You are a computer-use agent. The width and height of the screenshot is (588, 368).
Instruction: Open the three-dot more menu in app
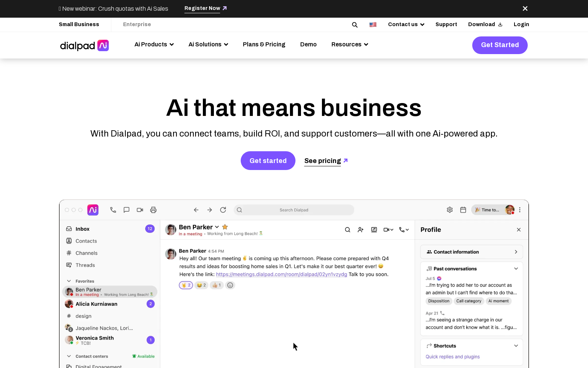520,210
